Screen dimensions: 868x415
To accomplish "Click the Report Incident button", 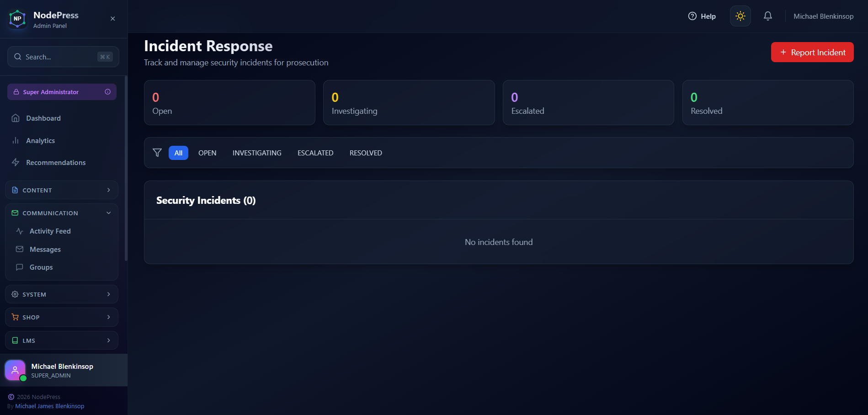I will pos(812,52).
